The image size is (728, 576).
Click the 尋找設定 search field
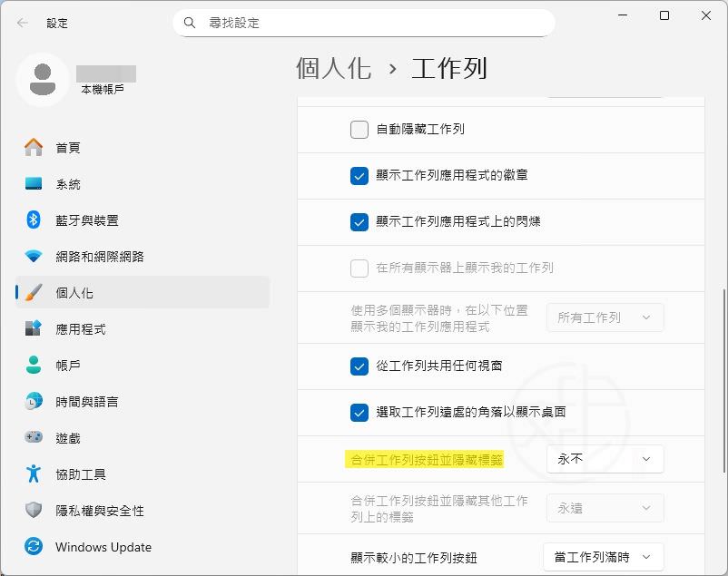pos(364,23)
